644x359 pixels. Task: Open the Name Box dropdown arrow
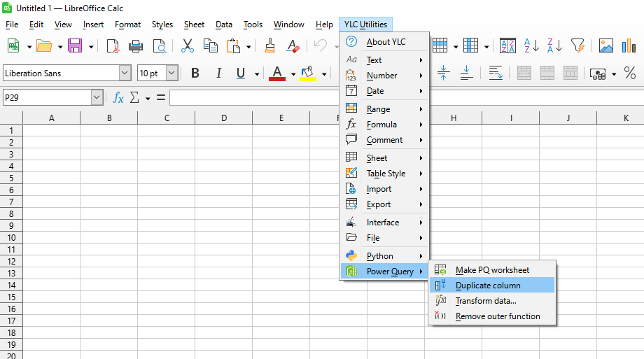[97, 98]
